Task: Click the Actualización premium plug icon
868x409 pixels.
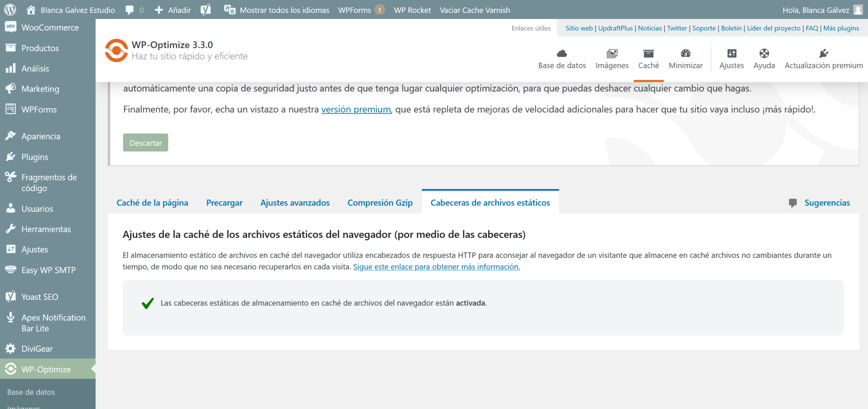Action: click(x=824, y=53)
